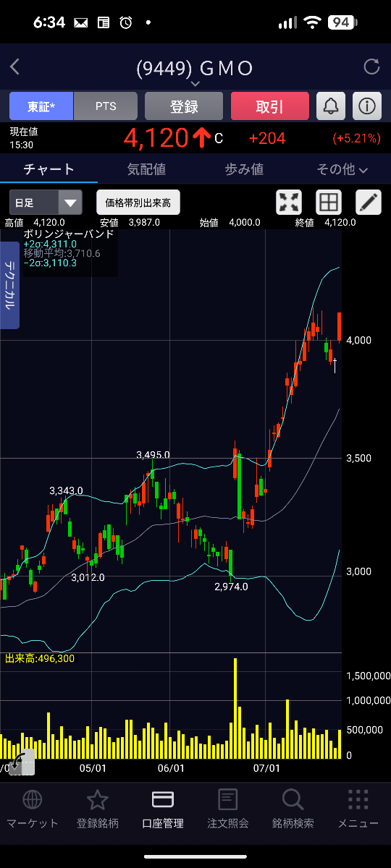Image resolution: width=391 pixels, height=868 pixels.
Task: Tap the rotate chart icon
Action: coord(21,762)
